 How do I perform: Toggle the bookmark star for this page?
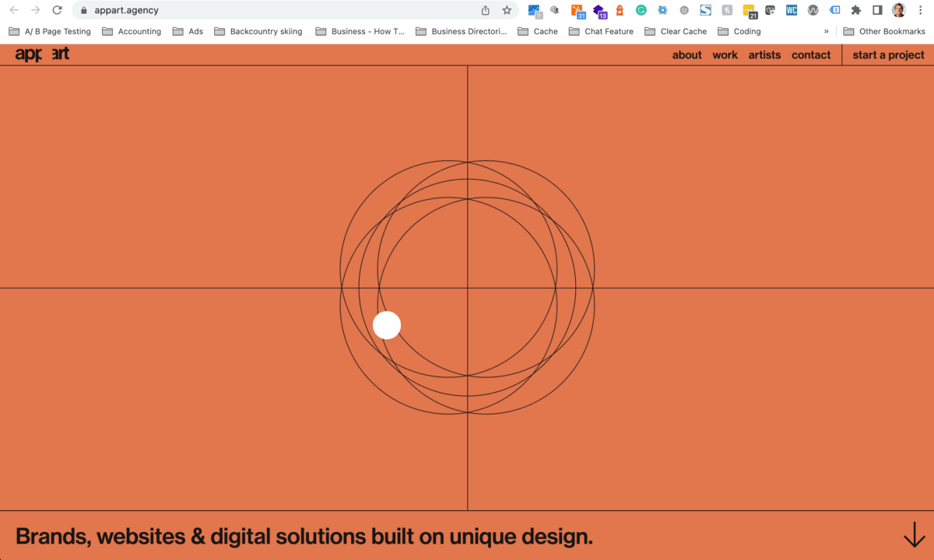507,10
